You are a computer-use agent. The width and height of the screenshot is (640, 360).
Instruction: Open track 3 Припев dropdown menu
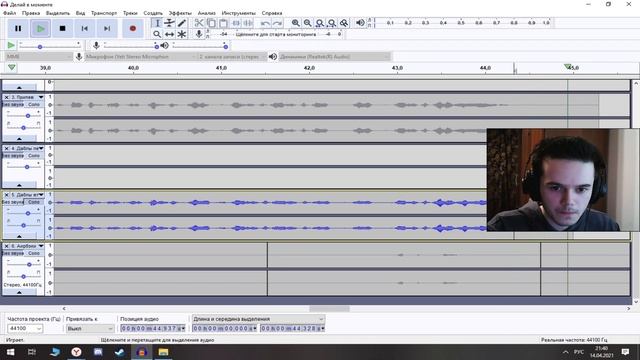click(x=41, y=97)
